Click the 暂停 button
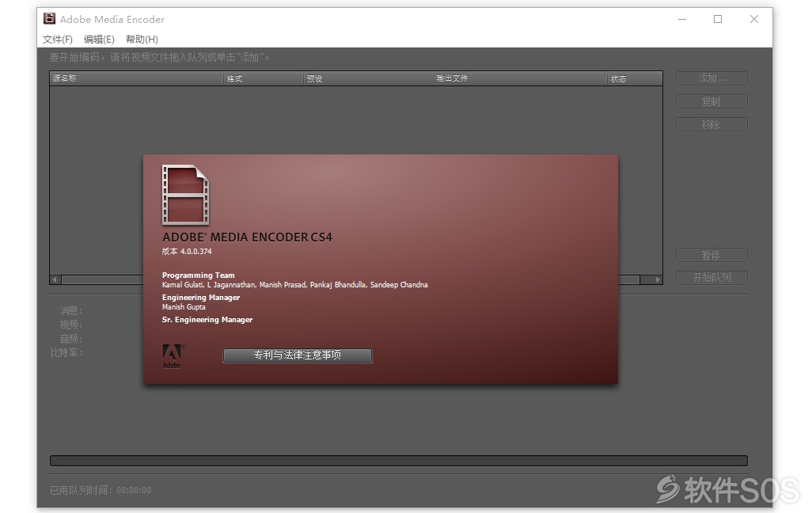The width and height of the screenshot is (812, 513). [711, 255]
